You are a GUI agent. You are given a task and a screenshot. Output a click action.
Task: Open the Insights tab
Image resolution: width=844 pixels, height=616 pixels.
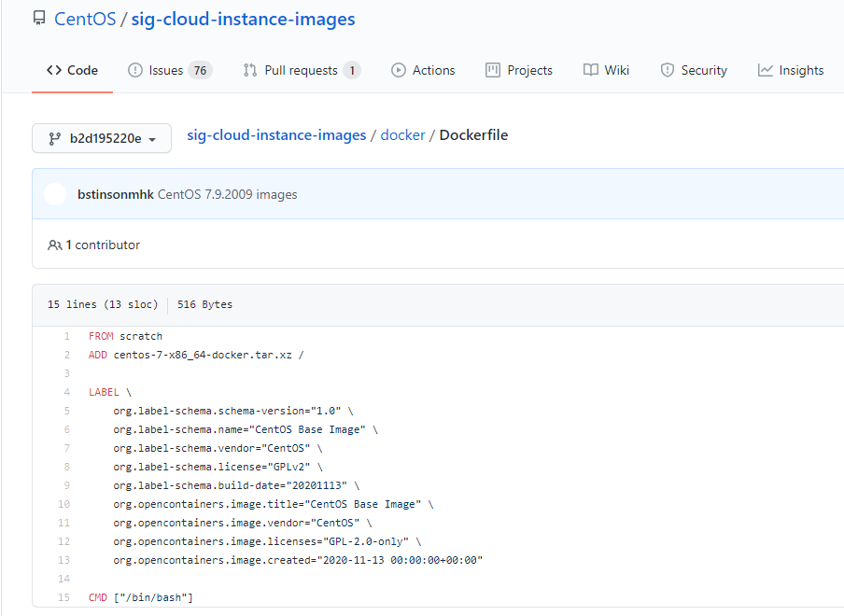(791, 71)
